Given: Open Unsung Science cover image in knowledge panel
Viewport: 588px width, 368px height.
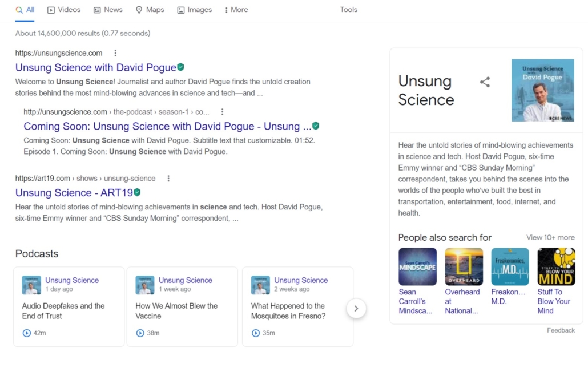Looking at the screenshot, I should click(x=543, y=90).
